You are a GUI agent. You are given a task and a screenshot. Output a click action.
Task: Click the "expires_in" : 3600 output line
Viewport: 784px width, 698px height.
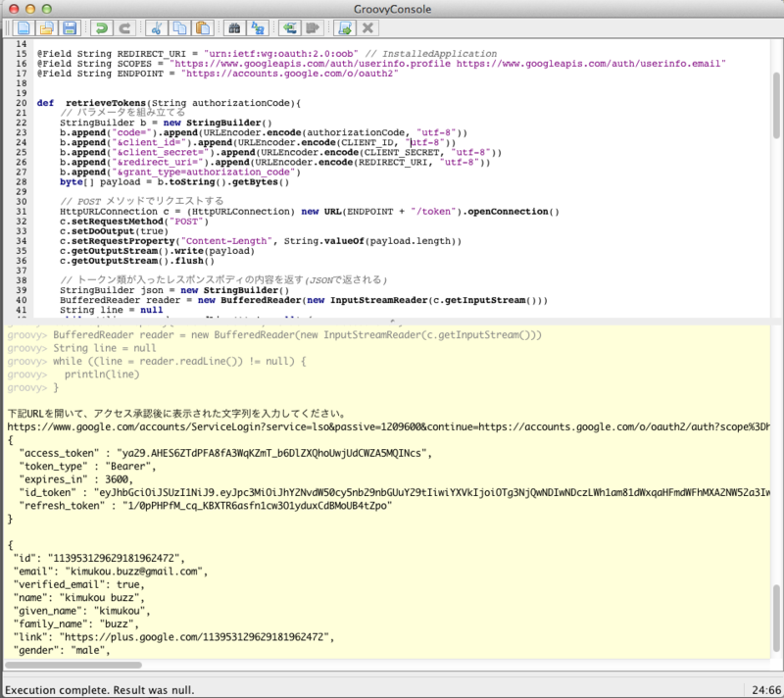[76, 479]
